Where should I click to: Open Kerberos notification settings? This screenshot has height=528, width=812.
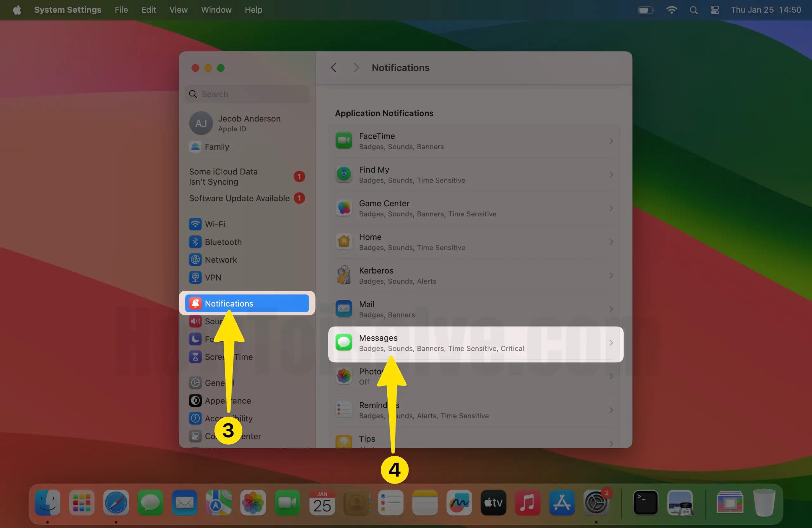coord(474,275)
